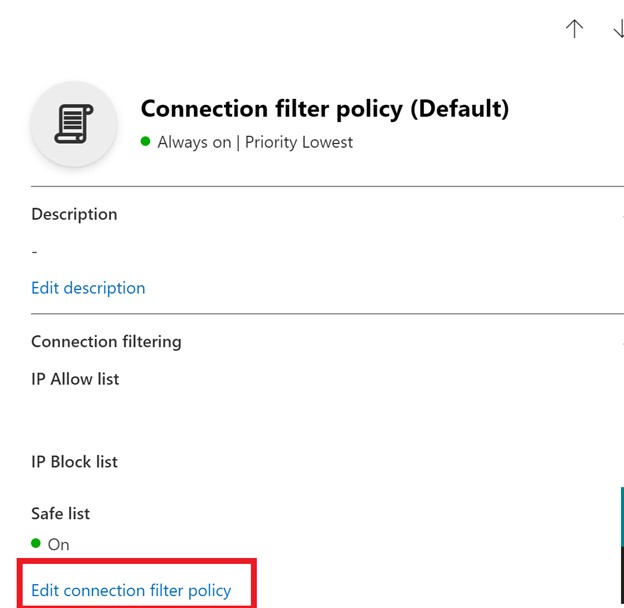624x608 pixels.
Task: Select the Connection filter policy (Default) title
Action: [325, 109]
